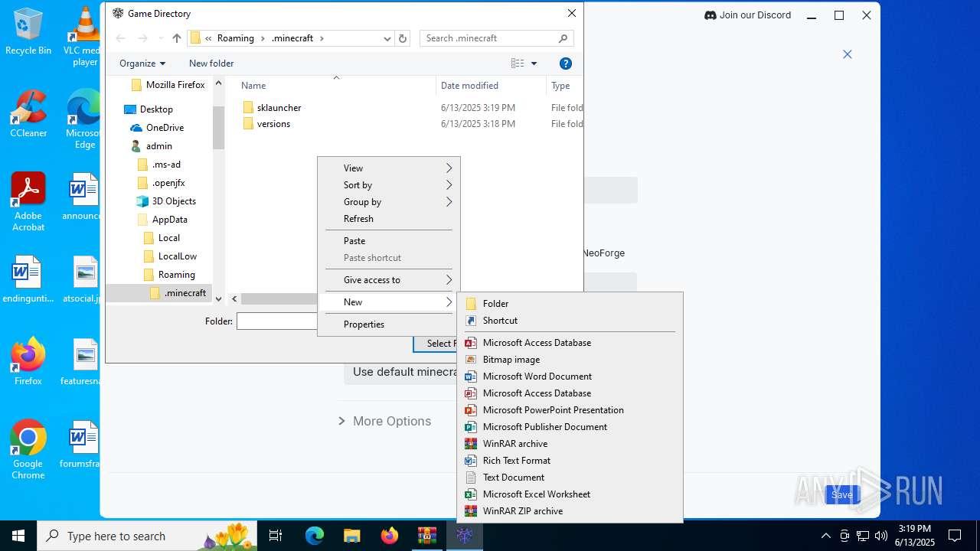
Task: Click the Roaming breadcrumb in address bar
Action: pos(235,38)
